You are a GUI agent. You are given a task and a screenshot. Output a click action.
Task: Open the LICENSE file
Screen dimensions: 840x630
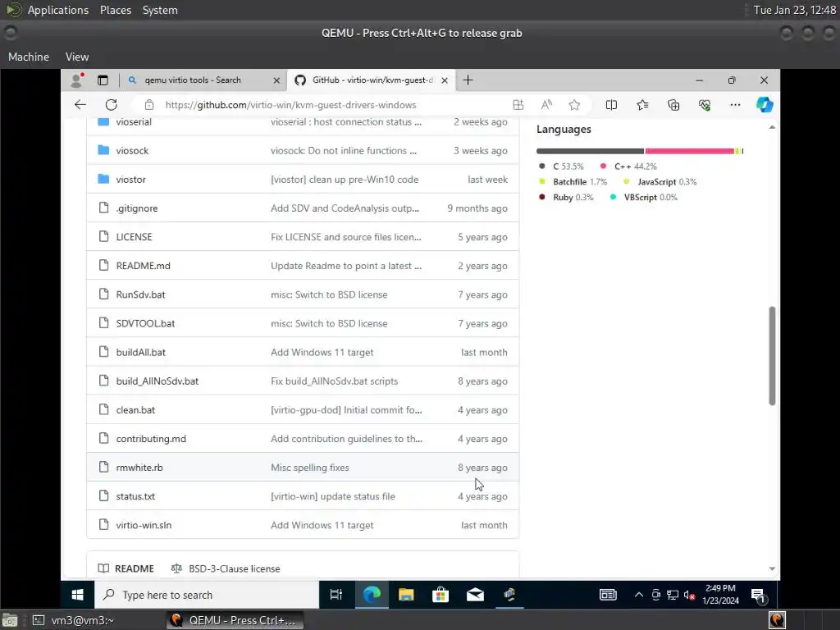tap(134, 237)
